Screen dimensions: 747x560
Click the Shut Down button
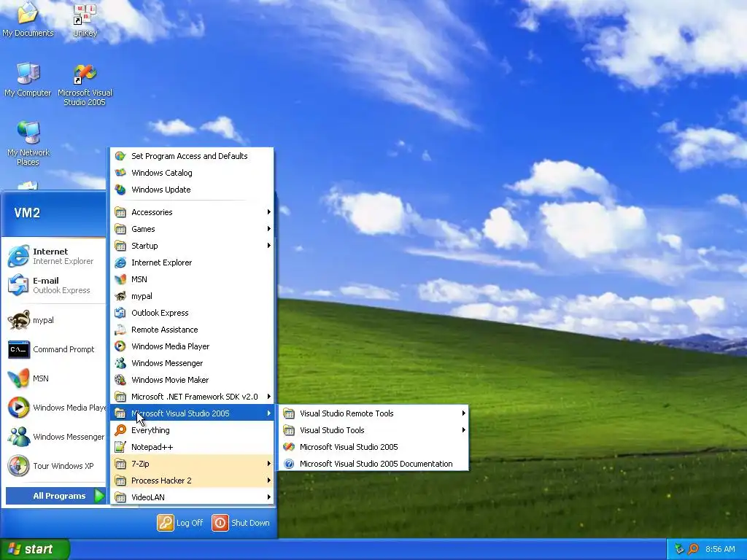point(241,523)
